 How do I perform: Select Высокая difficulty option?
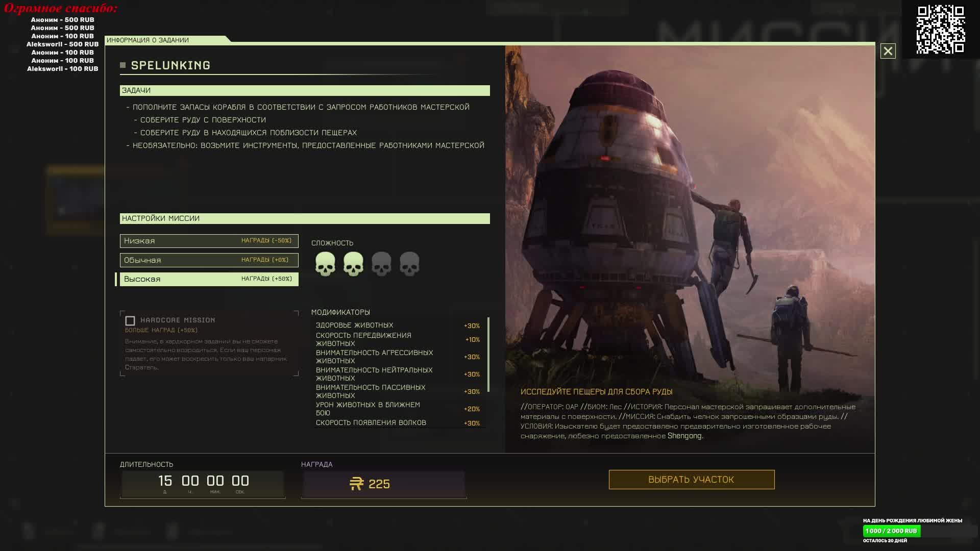click(x=209, y=279)
